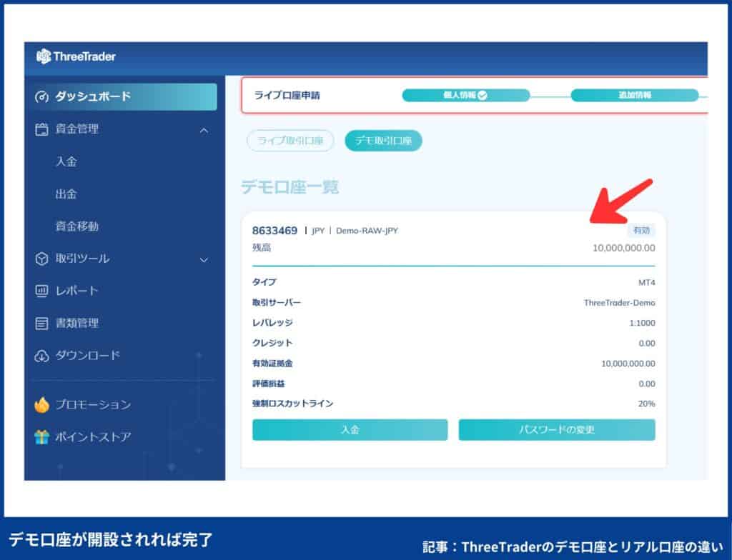This screenshot has width=732, height=560.
Task: Click the 有効証拠金 value 10,000,000.00
Action: [x=628, y=364]
